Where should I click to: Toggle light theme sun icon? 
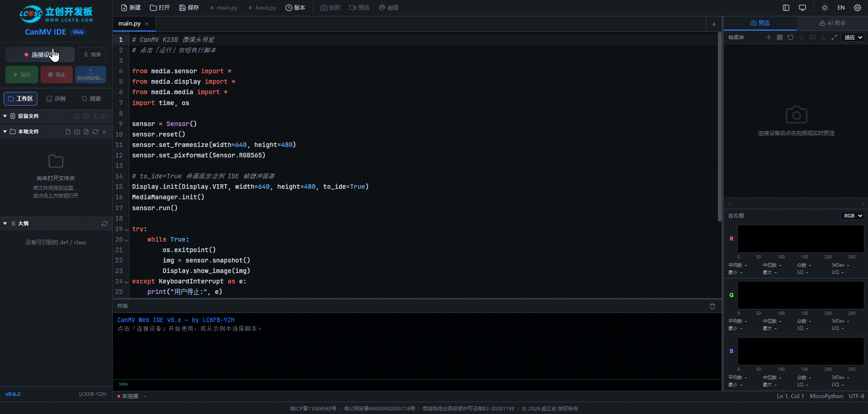click(x=824, y=8)
